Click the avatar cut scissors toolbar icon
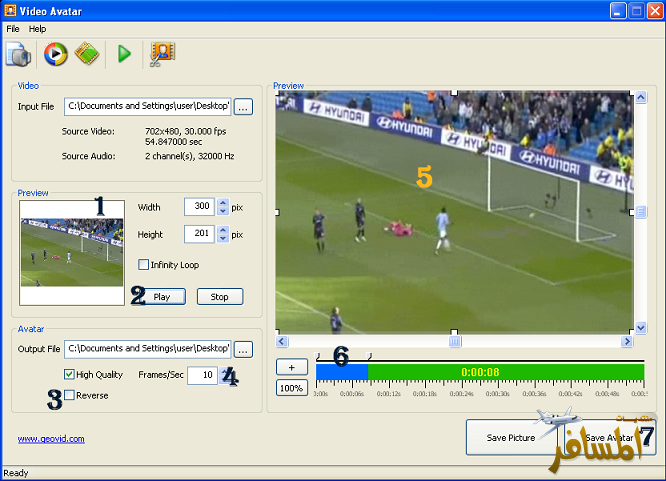This screenshot has width=666, height=481. click(x=158, y=54)
